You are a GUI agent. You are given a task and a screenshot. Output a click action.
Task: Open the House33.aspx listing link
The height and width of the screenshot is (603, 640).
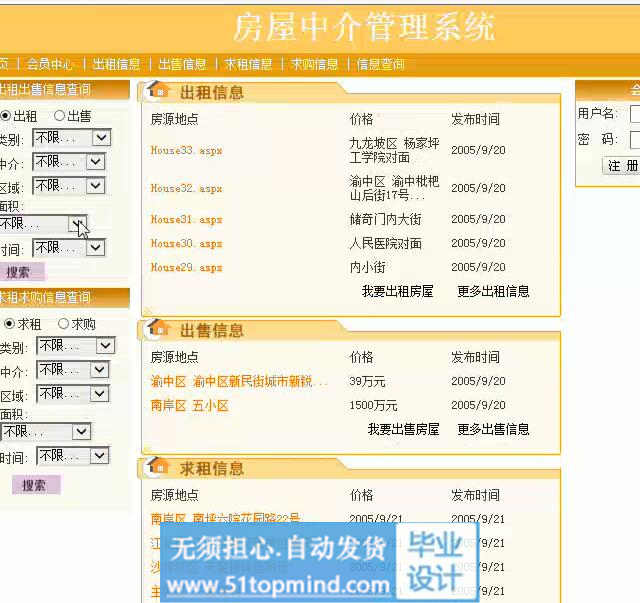tap(186, 151)
